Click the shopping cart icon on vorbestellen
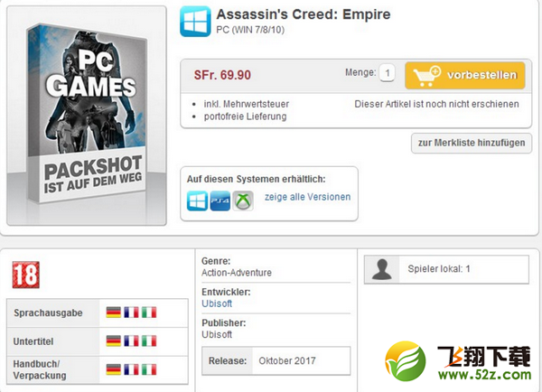Image resolution: width=542 pixels, height=392 pixels. coord(426,75)
